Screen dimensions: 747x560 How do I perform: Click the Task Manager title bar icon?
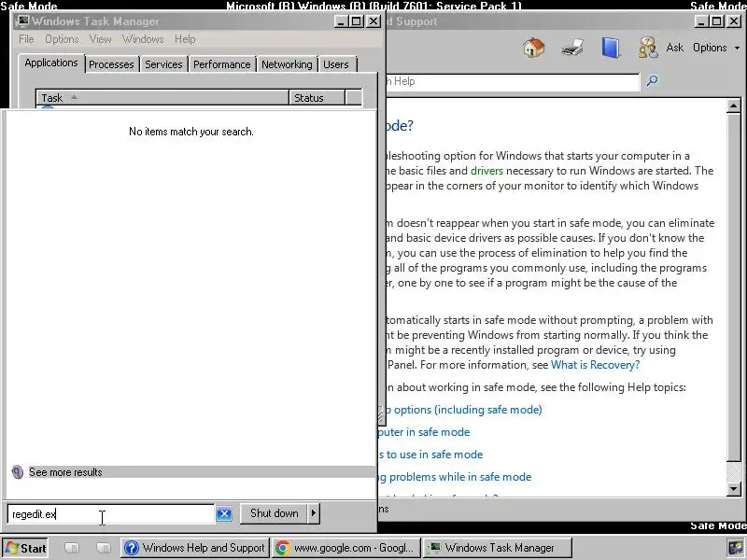(x=22, y=21)
